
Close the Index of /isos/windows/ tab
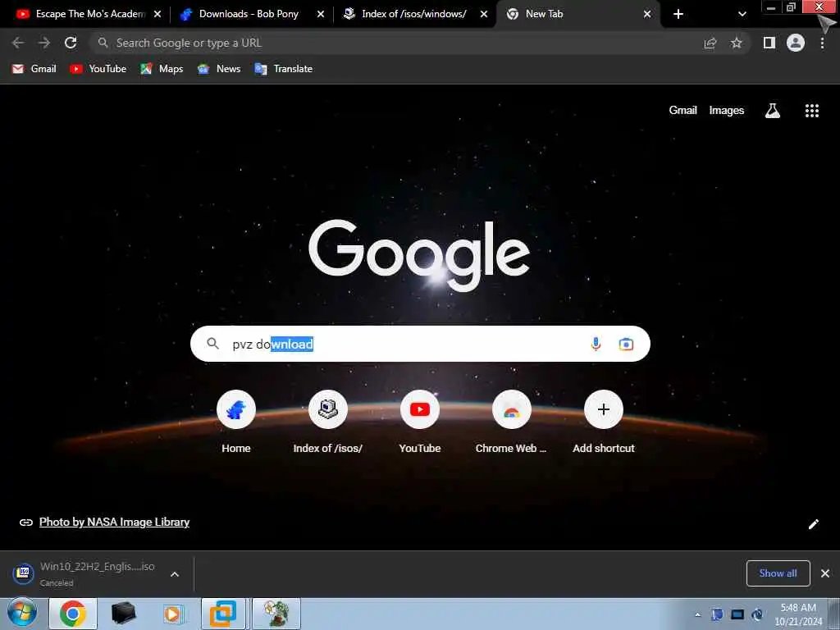(x=484, y=14)
